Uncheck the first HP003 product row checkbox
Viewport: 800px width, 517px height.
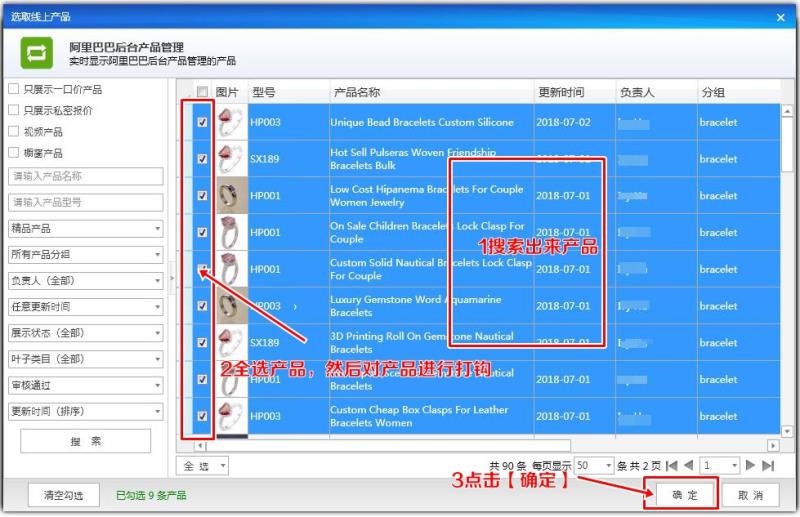click(x=202, y=122)
